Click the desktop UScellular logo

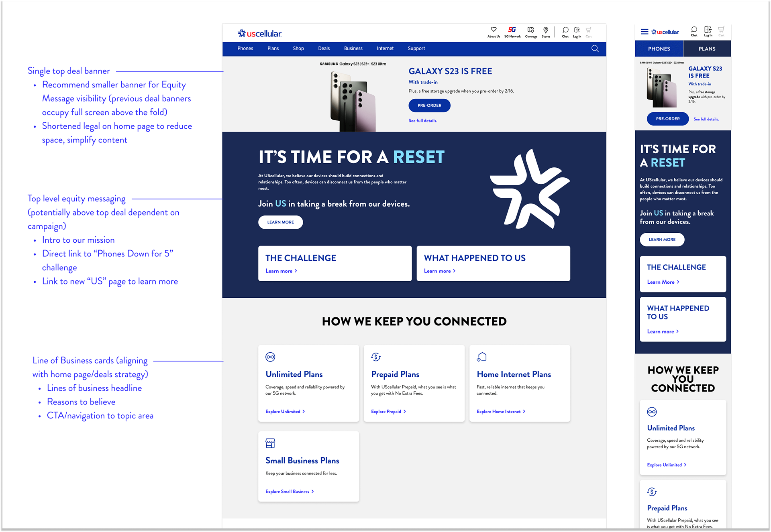(x=259, y=33)
